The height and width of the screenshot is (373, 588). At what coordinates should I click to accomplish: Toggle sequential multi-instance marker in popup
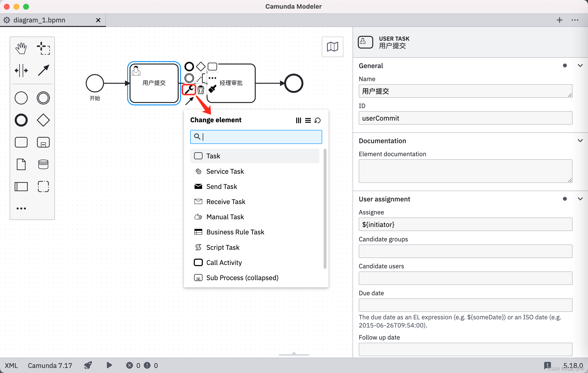[308, 120]
